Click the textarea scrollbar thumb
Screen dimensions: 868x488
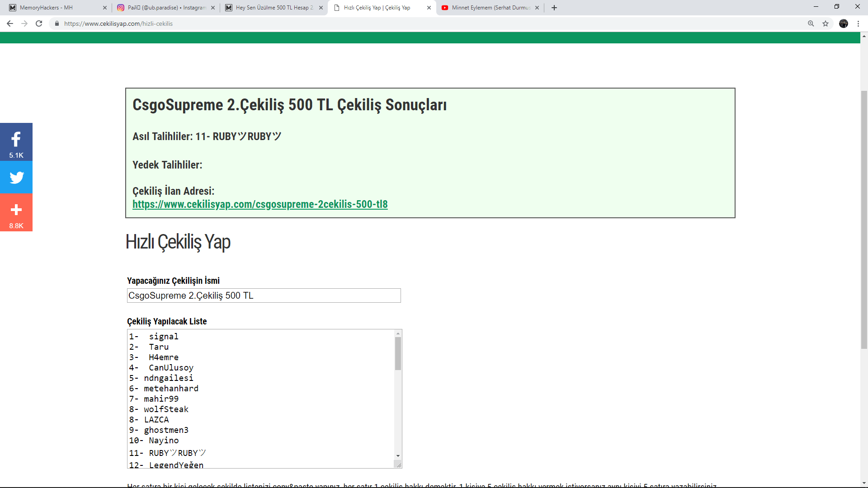click(x=398, y=353)
